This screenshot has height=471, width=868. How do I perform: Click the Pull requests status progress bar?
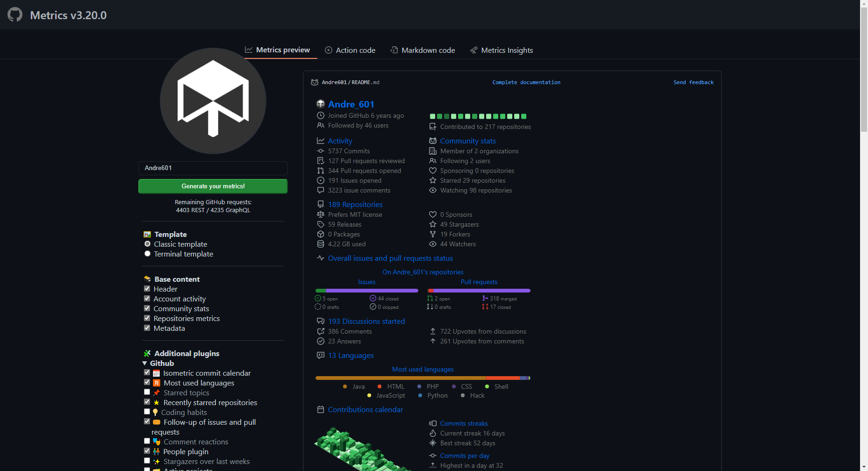click(x=479, y=291)
